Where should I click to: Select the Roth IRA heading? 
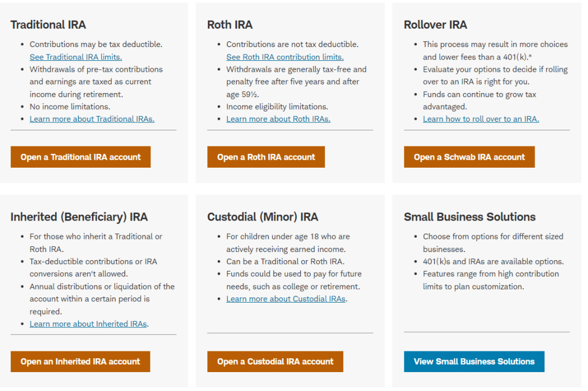coord(230,25)
